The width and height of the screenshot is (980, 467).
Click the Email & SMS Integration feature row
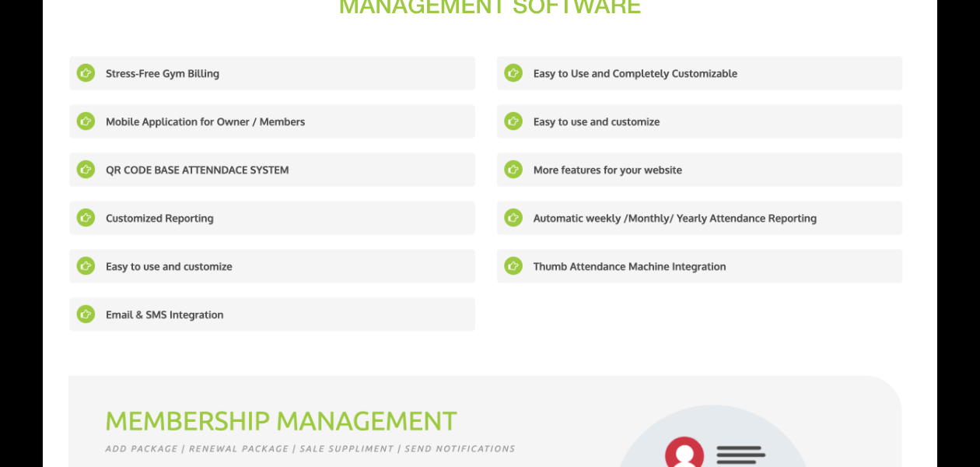click(272, 314)
